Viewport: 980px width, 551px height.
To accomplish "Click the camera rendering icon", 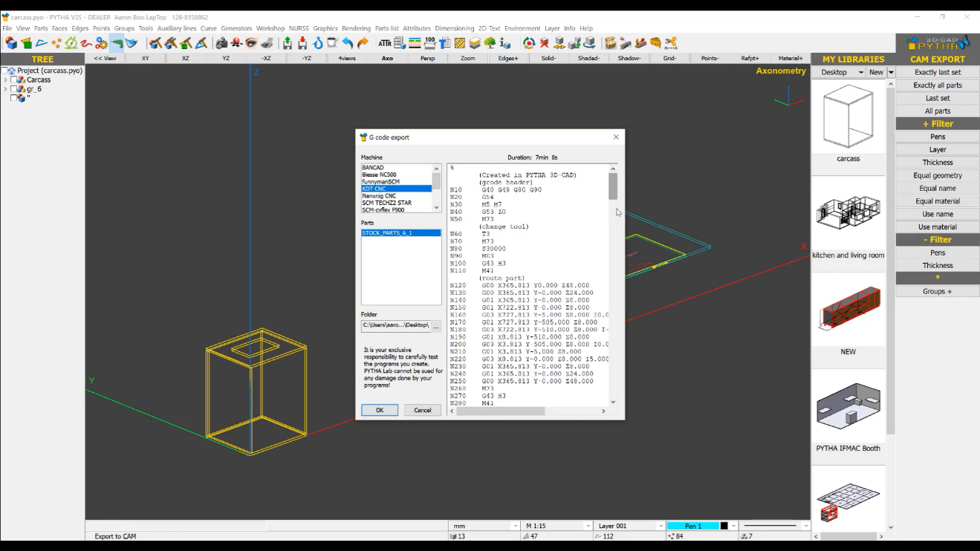I will (x=221, y=43).
